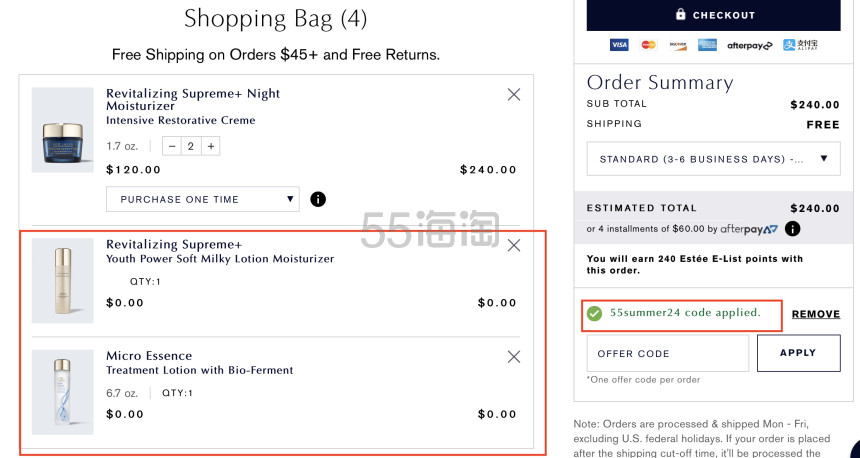The height and width of the screenshot is (458, 860).
Task: Click the Mastercard payment icon
Action: coord(648,45)
